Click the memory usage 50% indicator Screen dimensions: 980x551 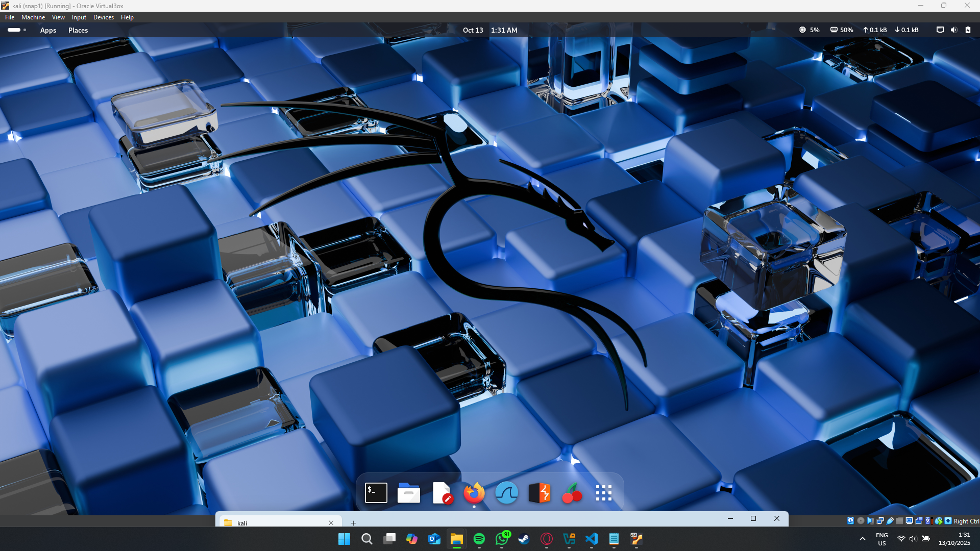tap(842, 30)
